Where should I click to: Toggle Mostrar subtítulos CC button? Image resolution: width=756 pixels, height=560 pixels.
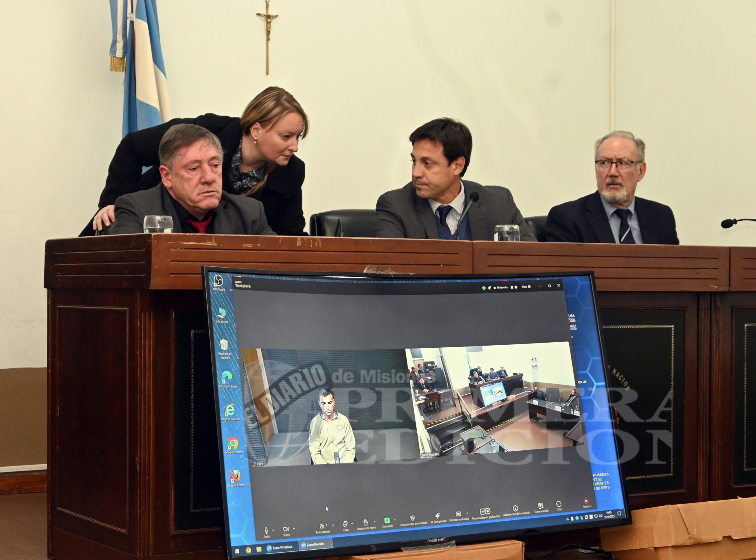[459, 514]
